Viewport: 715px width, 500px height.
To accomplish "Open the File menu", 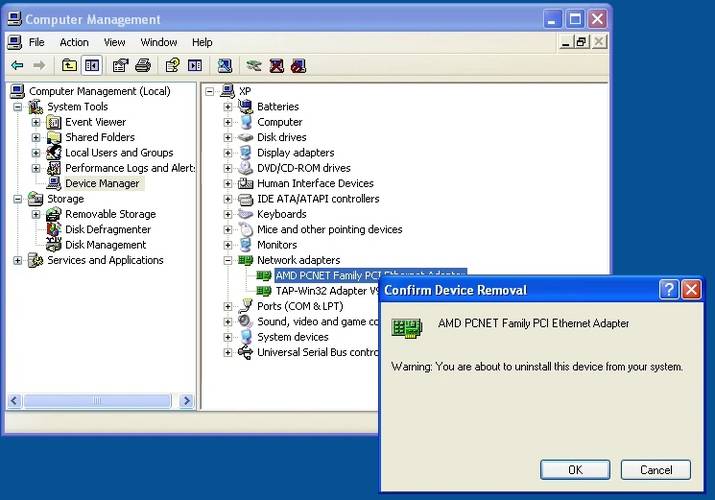I will tap(36, 42).
